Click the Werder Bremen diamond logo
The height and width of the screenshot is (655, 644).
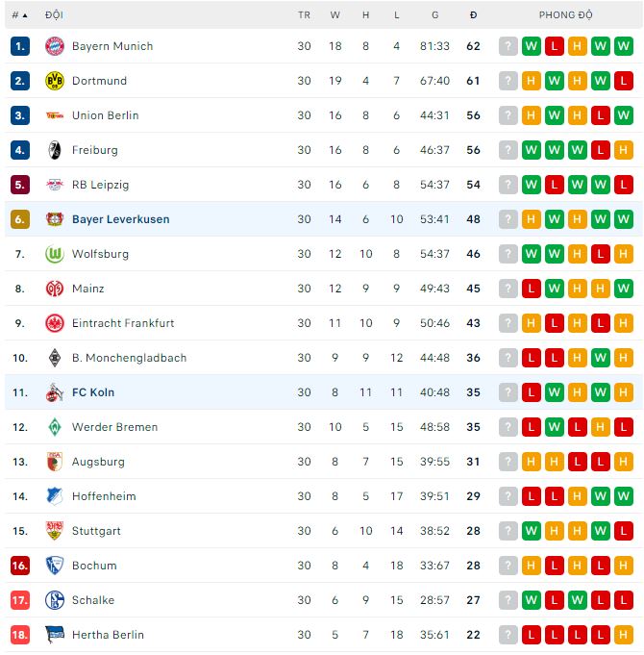click(54, 427)
